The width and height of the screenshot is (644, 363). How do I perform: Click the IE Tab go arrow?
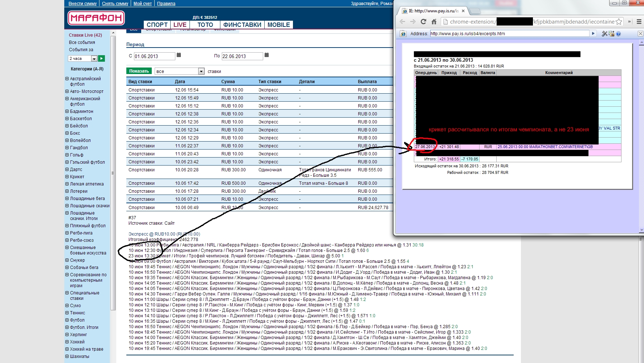[593, 33]
